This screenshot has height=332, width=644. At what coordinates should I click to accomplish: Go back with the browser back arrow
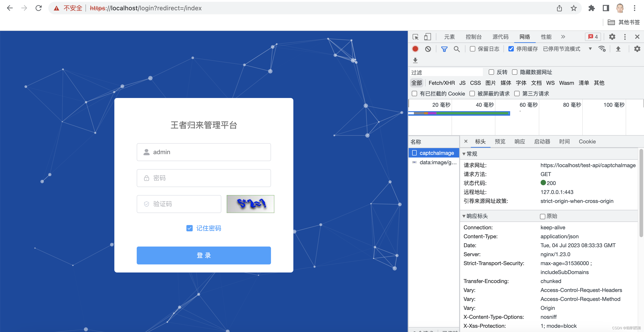(x=10, y=8)
